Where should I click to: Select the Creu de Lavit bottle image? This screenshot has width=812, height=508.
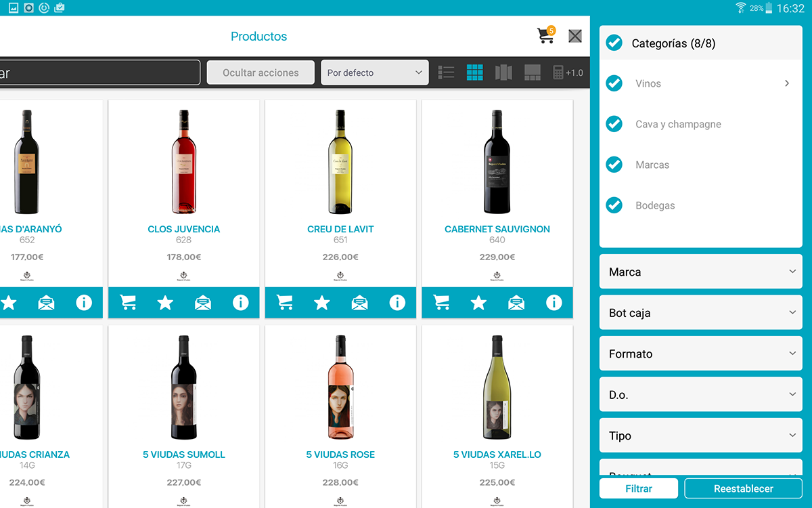click(340, 162)
